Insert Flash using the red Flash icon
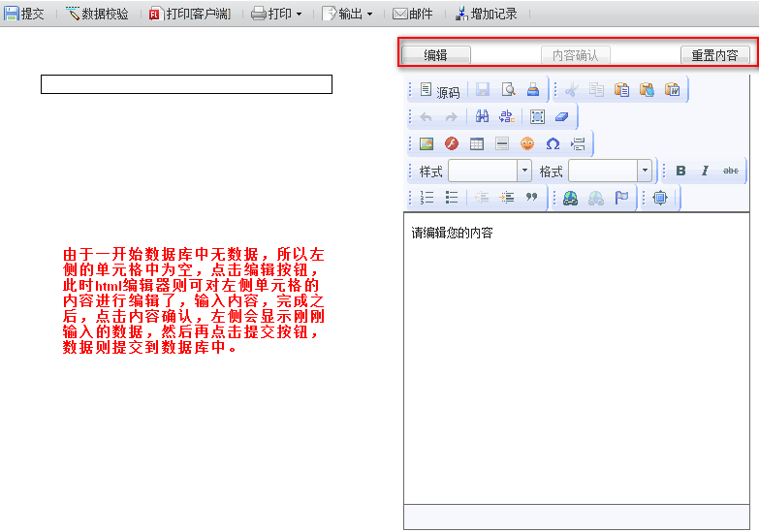Image resolution: width=759 pixels, height=532 pixels. click(x=452, y=143)
